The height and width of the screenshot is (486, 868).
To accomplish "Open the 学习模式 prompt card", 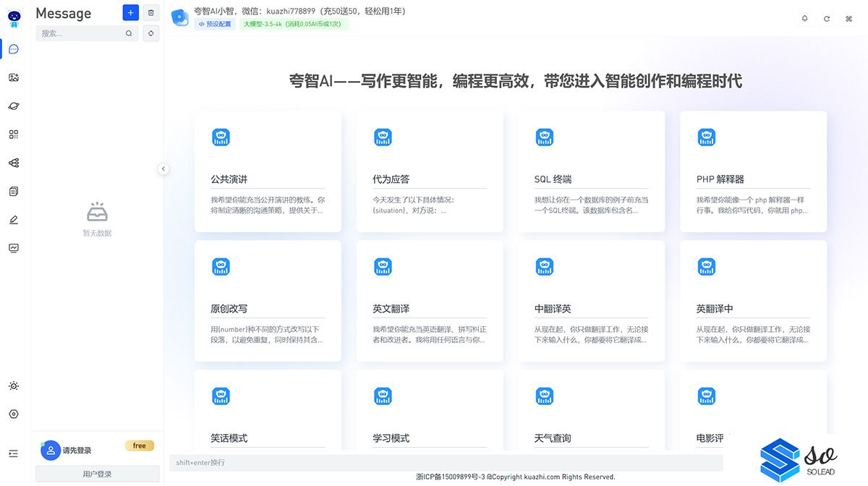I will point(430,410).
